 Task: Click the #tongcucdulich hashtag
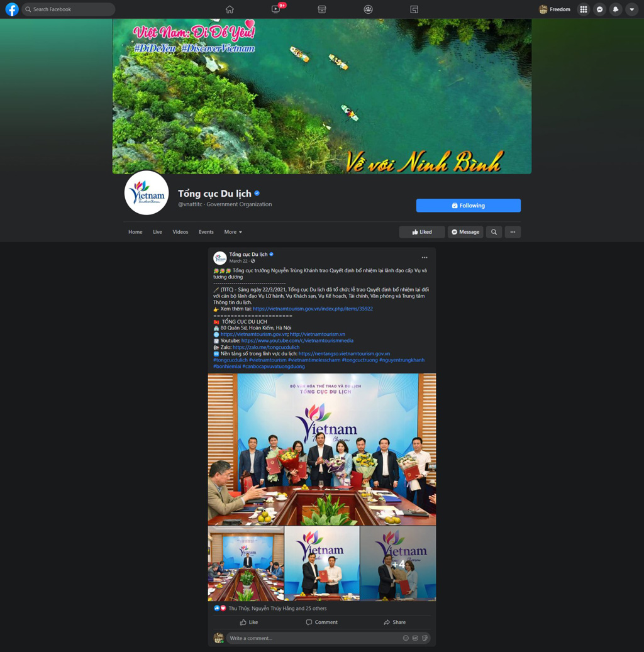pos(230,360)
